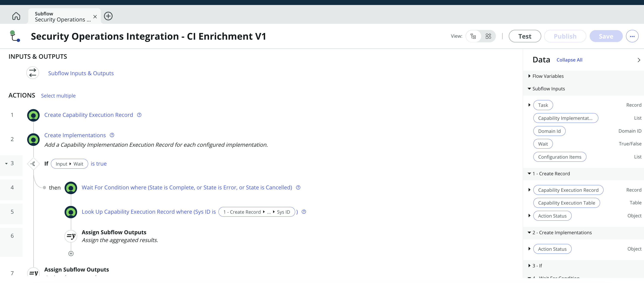This screenshot has height=283, width=644.
Task: Switch to diagram view icon
Action: click(x=488, y=36)
